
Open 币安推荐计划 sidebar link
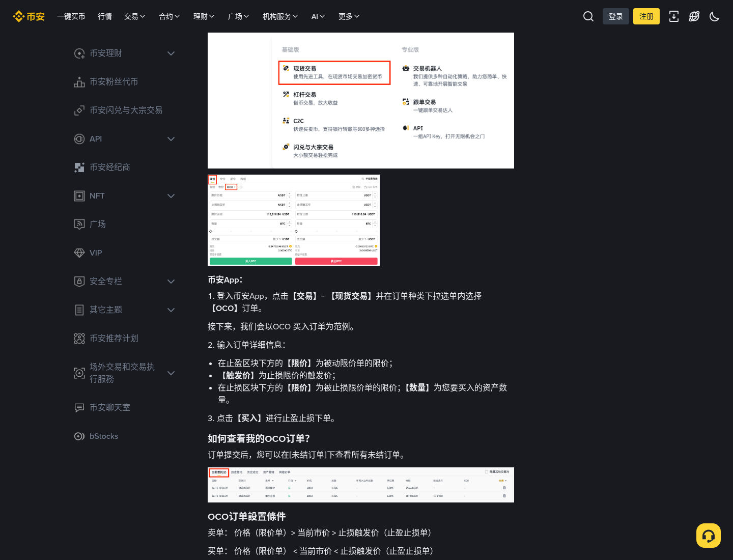click(114, 339)
